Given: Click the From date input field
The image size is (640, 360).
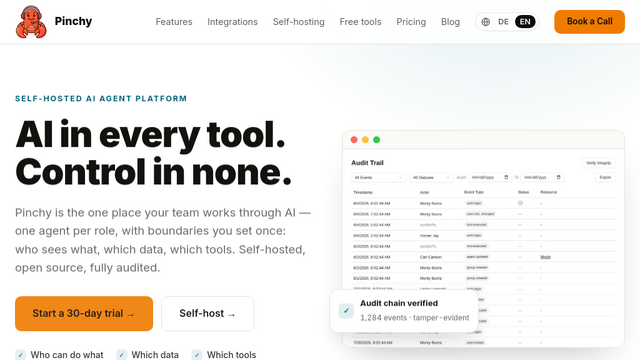Looking at the screenshot, I should pos(490,178).
